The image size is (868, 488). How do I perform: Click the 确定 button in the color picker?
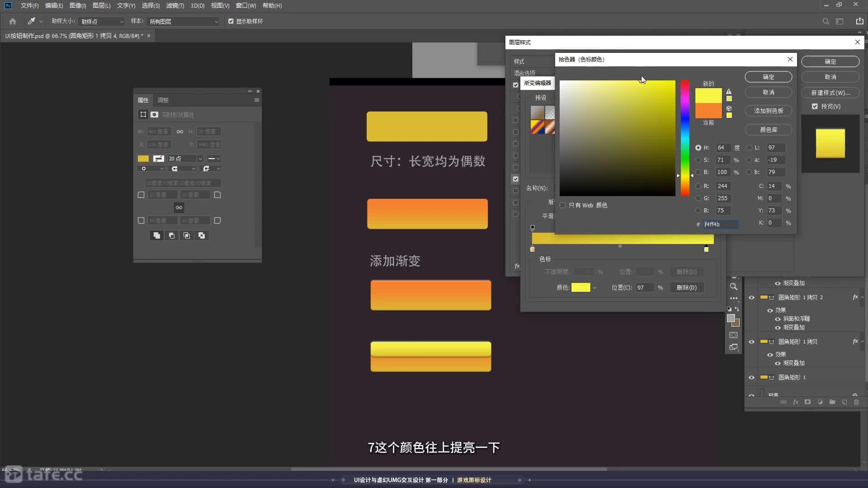(x=768, y=77)
